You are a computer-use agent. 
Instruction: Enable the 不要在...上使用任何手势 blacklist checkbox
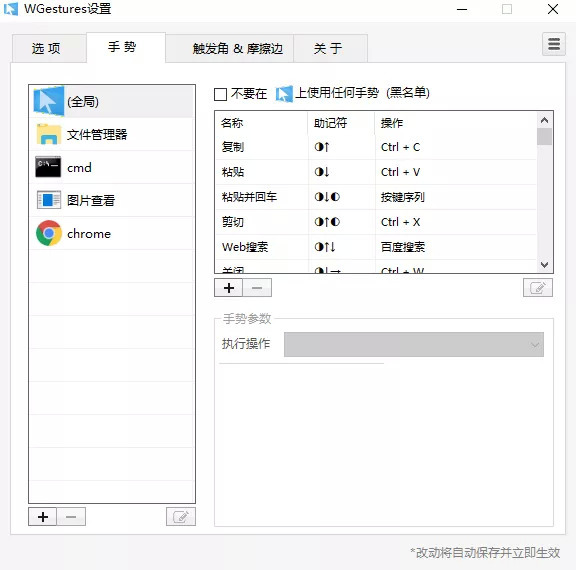[220, 94]
